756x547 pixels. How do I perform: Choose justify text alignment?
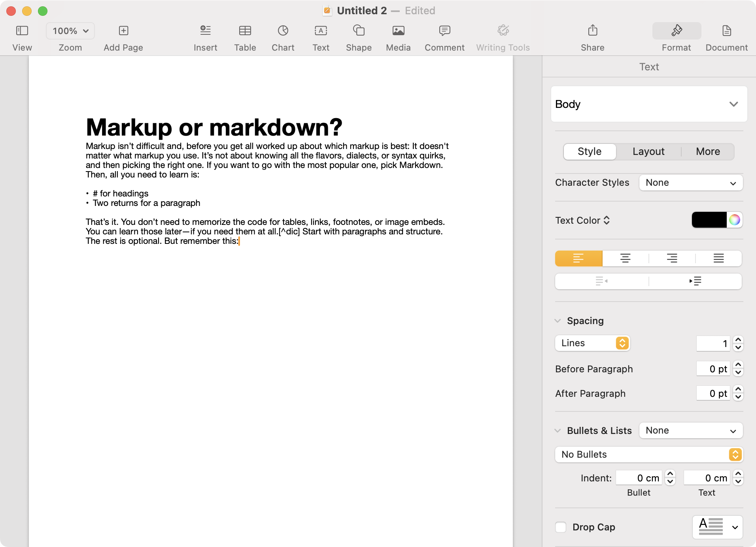pos(718,258)
